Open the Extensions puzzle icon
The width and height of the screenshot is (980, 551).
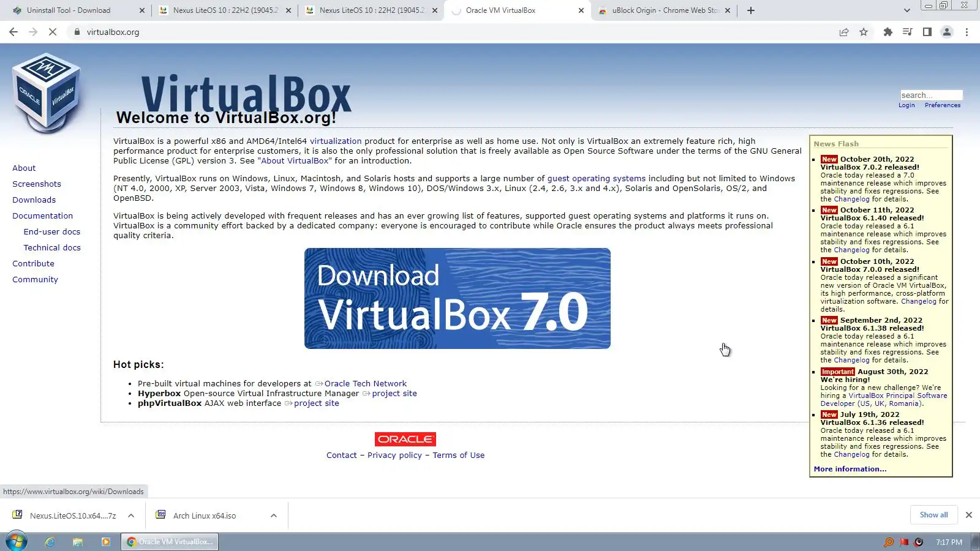tap(888, 32)
